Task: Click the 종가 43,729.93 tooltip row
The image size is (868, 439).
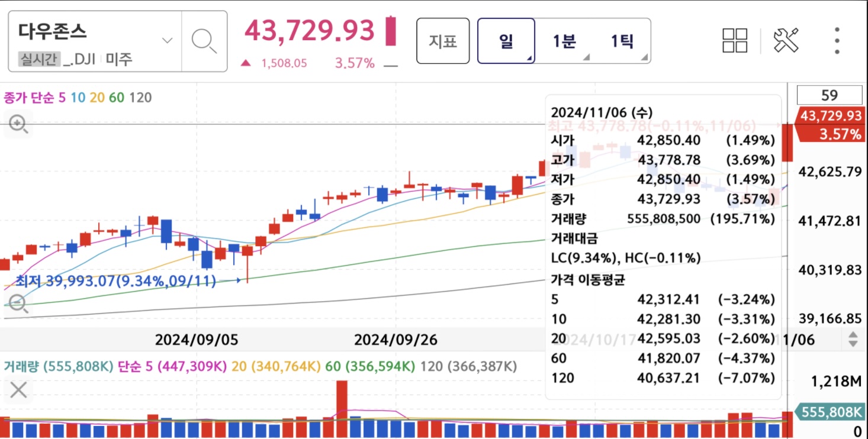Action: 663,199
